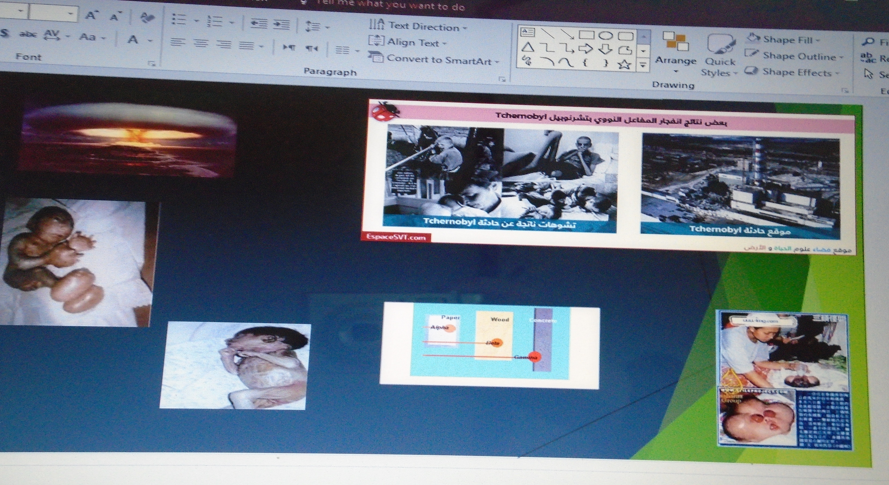The image size is (889, 485).
Task: Increase the paragraph indent level
Action: click(281, 22)
